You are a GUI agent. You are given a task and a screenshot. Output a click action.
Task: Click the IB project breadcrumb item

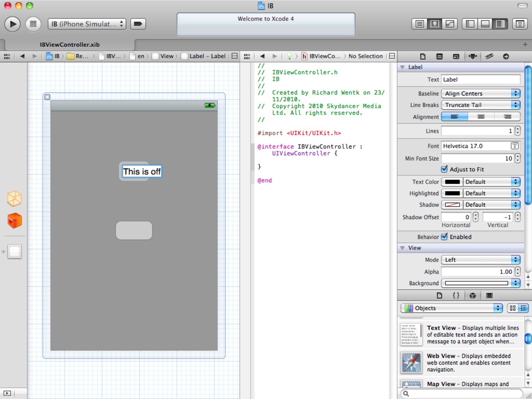[53, 56]
